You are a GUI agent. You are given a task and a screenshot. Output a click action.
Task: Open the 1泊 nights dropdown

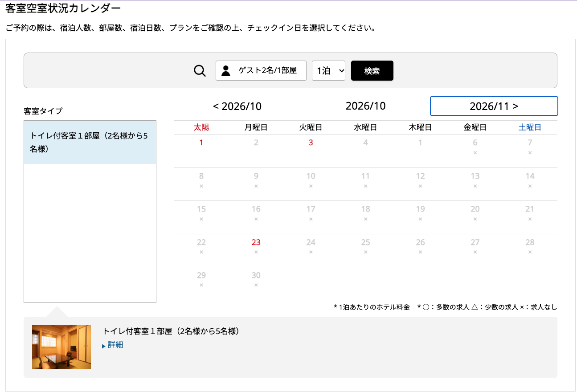tap(328, 70)
